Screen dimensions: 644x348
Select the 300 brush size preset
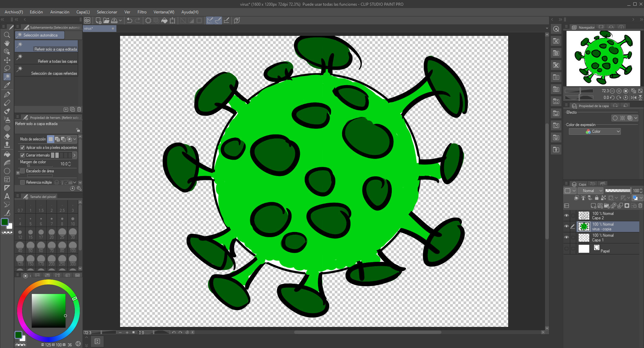(x=73, y=259)
